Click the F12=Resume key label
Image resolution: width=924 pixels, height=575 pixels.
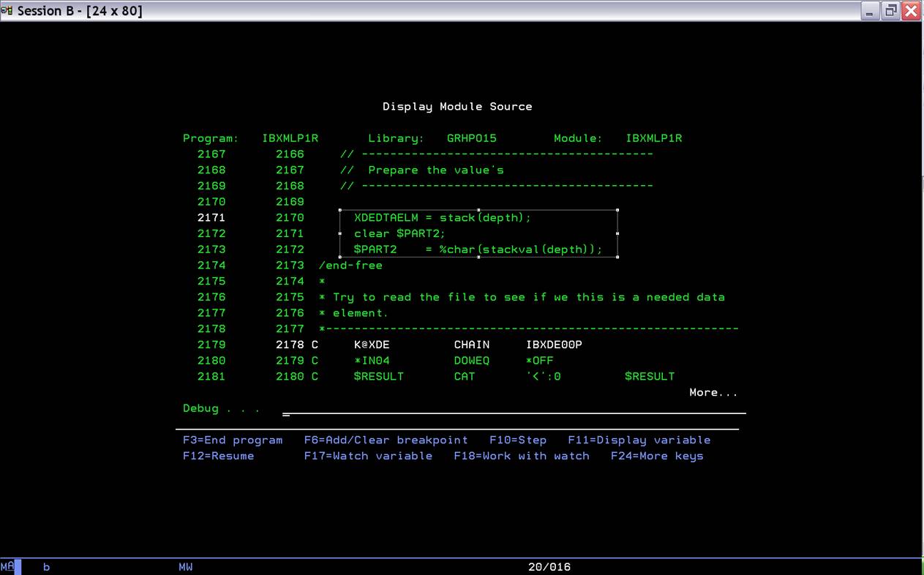click(x=219, y=456)
